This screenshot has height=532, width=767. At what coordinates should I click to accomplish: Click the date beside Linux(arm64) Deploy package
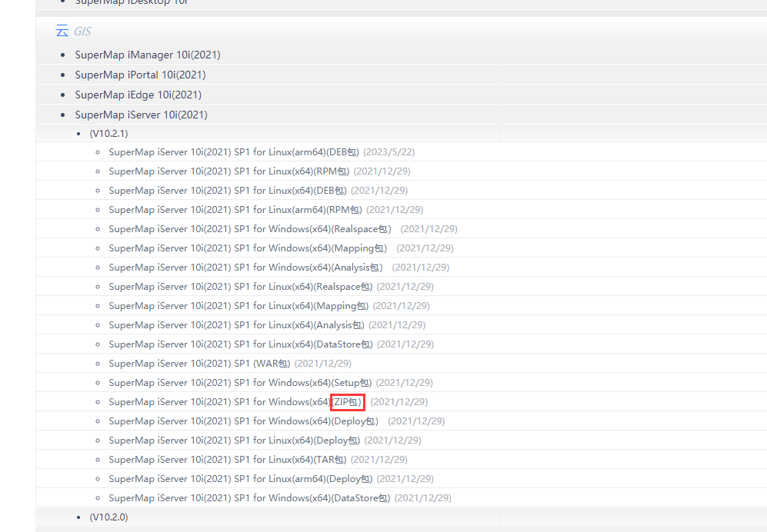405,479
